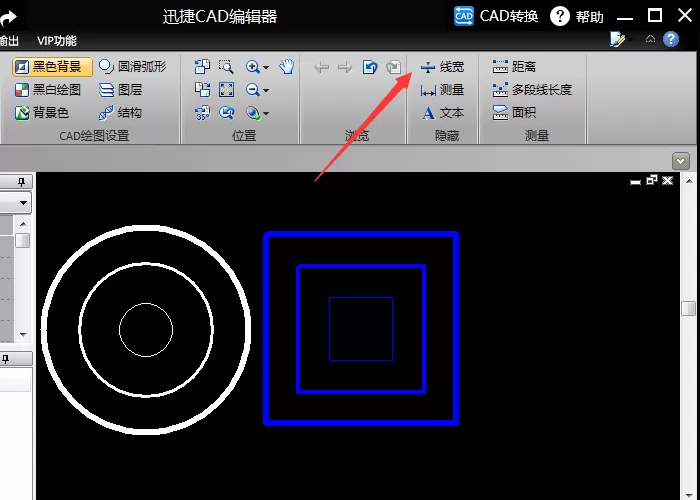Screen dimensions: 700x500
Task: Click the grayed back arrow in 浏览
Action: click(x=321, y=67)
